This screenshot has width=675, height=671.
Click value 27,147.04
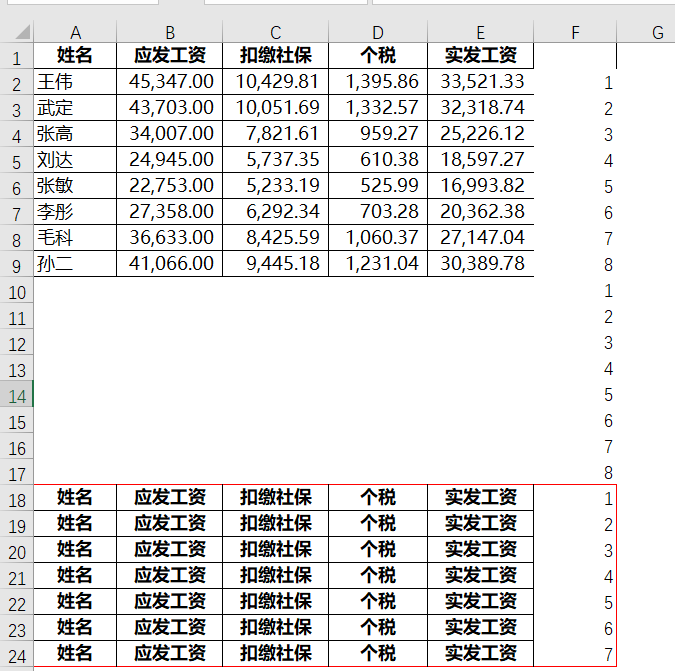[x=480, y=238]
